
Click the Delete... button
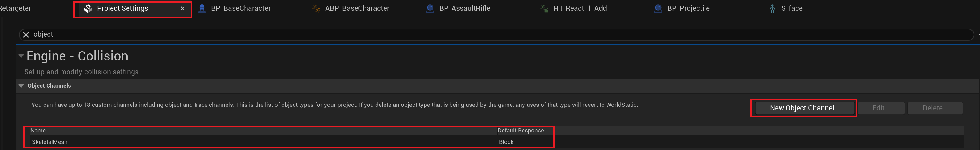point(935,108)
